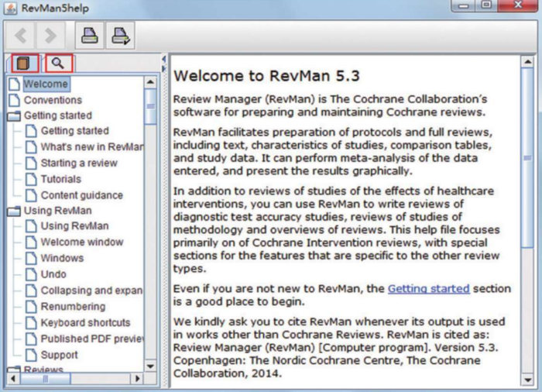
Task: Open the Content guidance topic
Action: 82,195
